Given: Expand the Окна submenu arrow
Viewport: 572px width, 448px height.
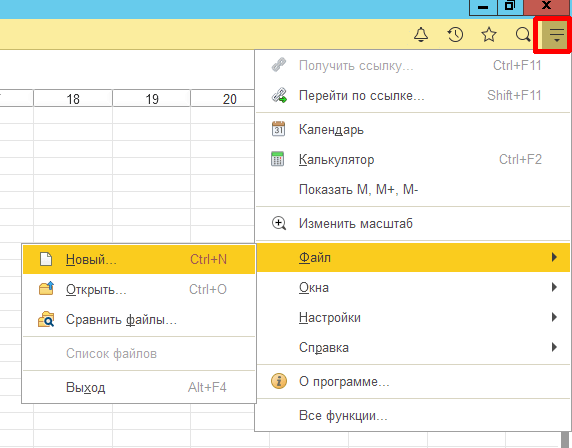Looking at the screenshot, I should (554, 287).
